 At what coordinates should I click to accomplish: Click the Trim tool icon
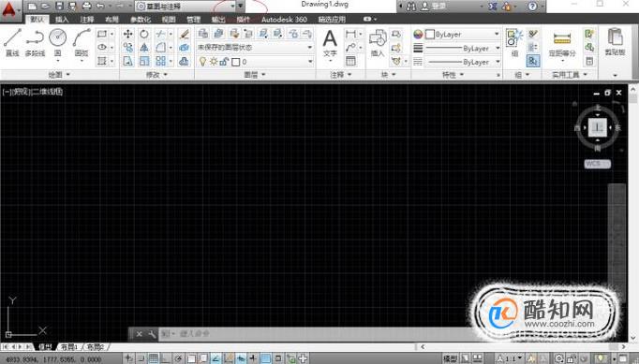tap(160, 34)
